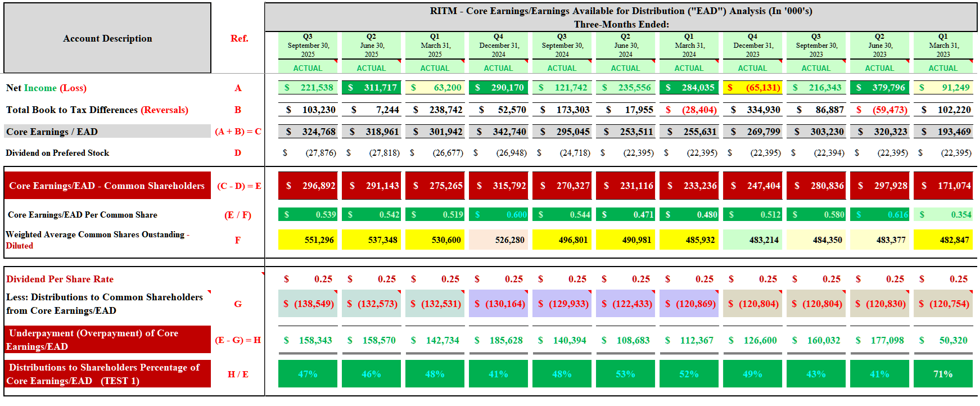
Task: Click net income cell 379,796
Action: click(879, 88)
